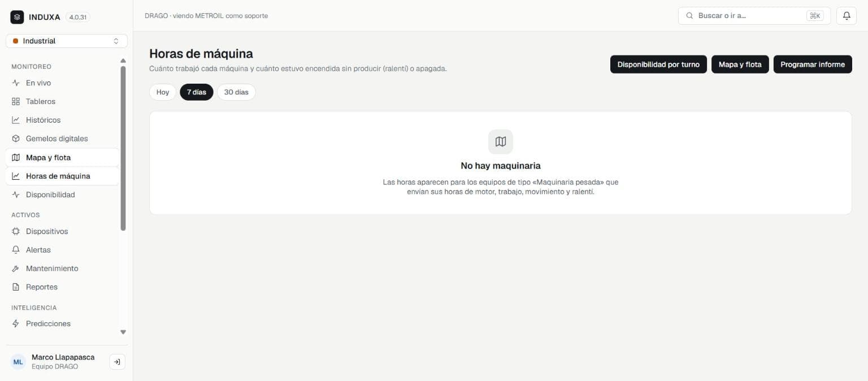Select the 7 días range pill

pyautogui.click(x=197, y=92)
